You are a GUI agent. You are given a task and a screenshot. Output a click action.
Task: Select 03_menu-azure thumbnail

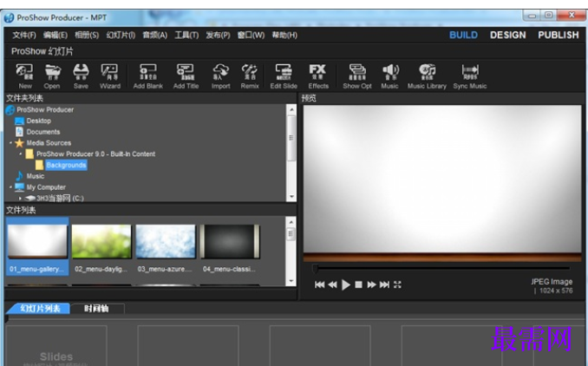[x=166, y=247]
